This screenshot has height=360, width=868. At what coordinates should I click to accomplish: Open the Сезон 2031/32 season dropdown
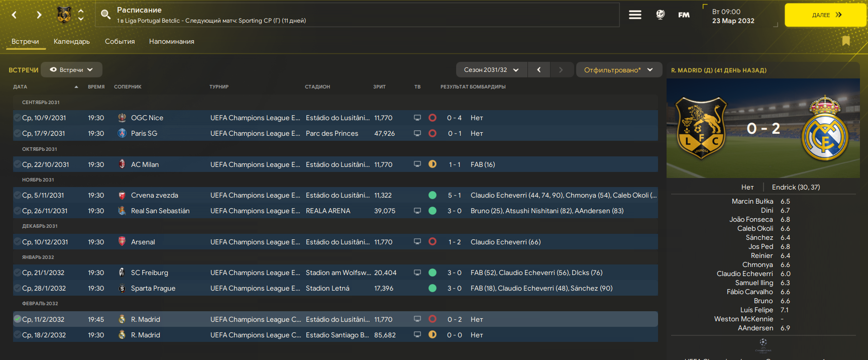(x=491, y=70)
